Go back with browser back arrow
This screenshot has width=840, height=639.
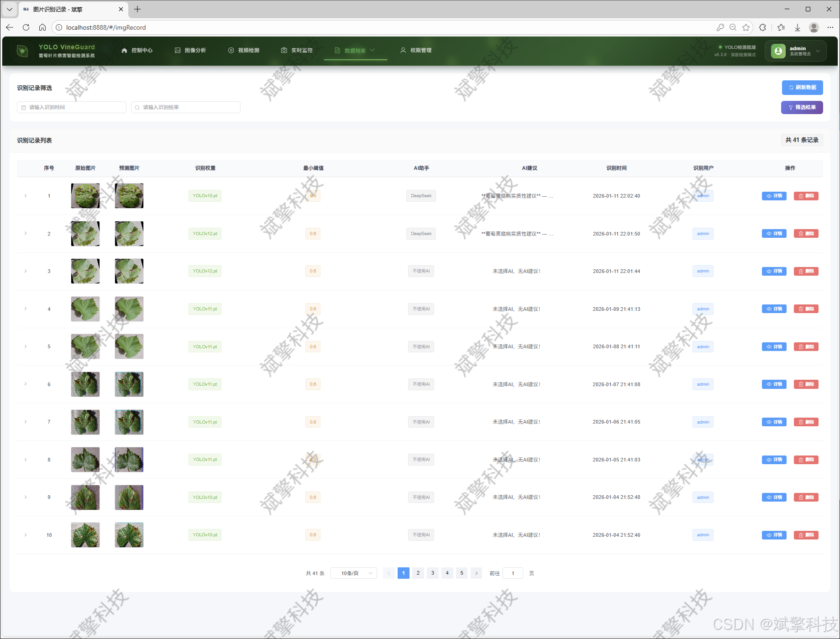[x=10, y=27]
